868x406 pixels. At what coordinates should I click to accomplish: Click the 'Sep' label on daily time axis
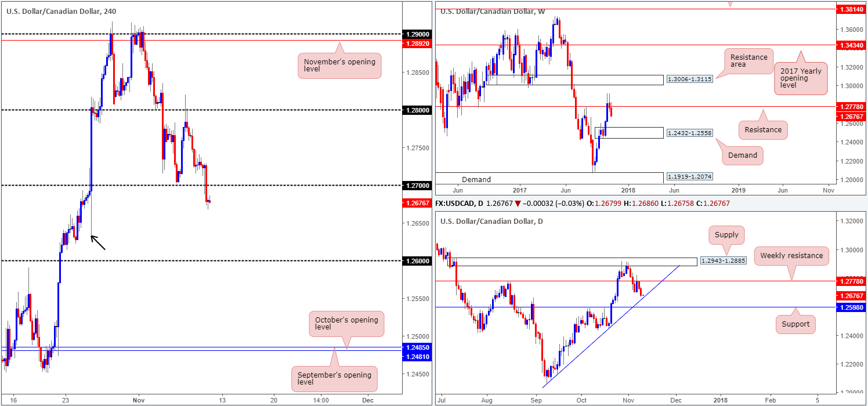[536, 400]
